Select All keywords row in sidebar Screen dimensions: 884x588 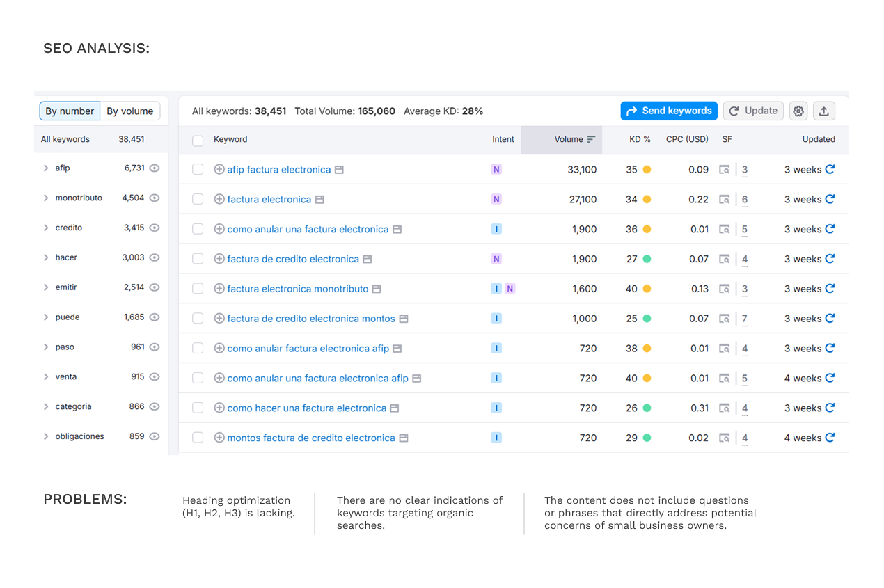pyautogui.click(x=101, y=139)
